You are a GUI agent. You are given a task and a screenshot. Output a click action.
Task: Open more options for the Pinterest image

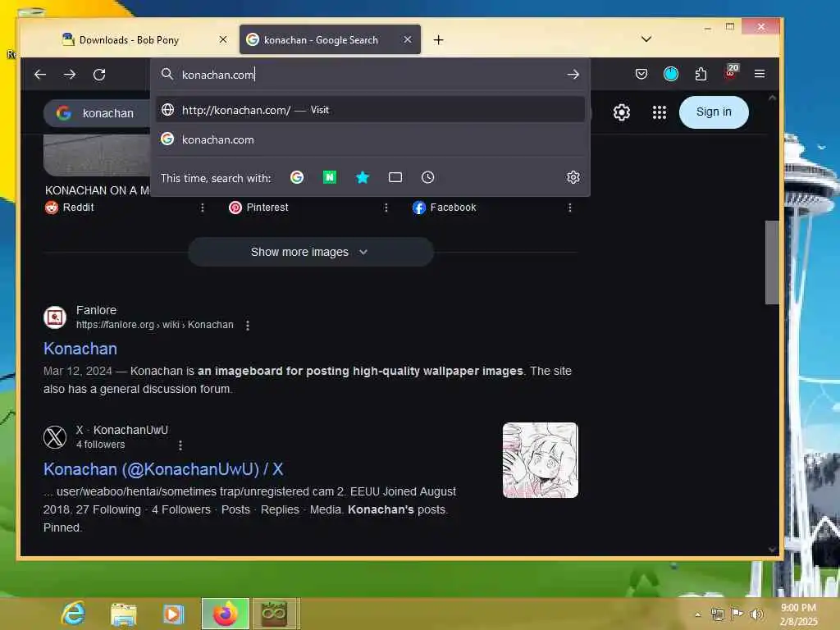click(386, 208)
